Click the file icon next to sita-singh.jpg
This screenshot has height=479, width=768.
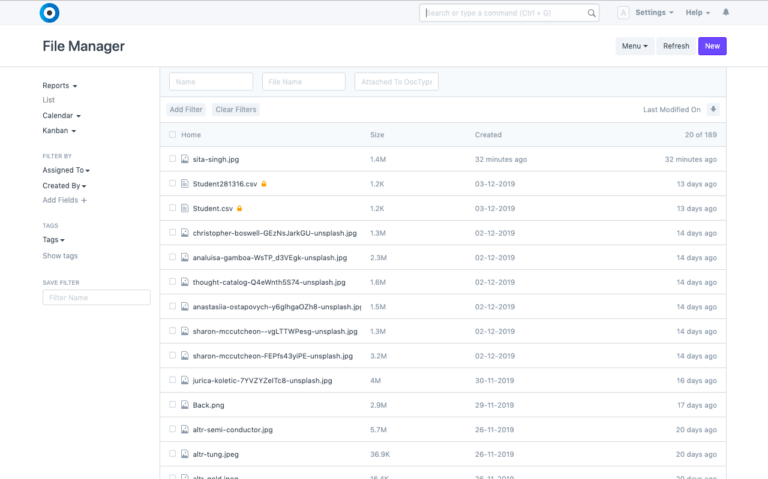coord(185,159)
